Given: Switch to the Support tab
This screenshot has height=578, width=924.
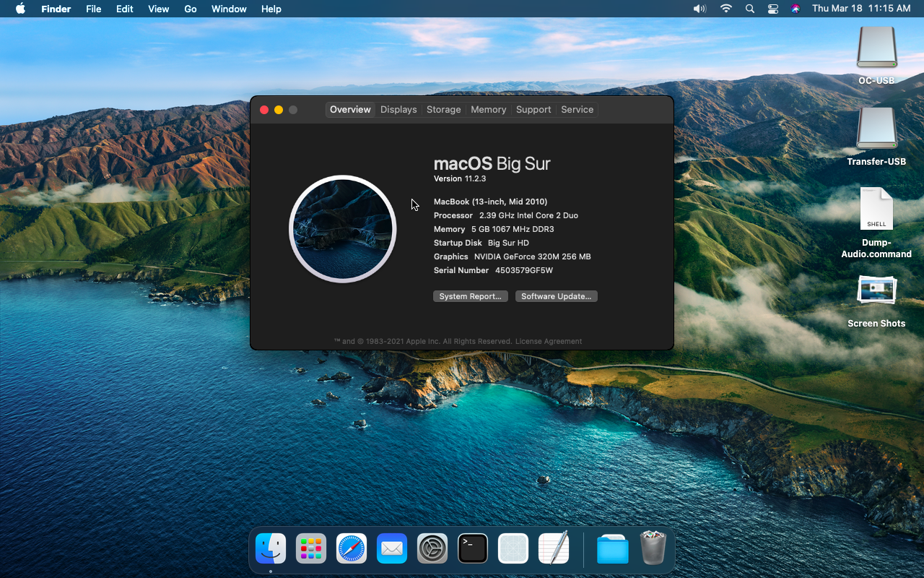Looking at the screenshot, I should [533, 110].
